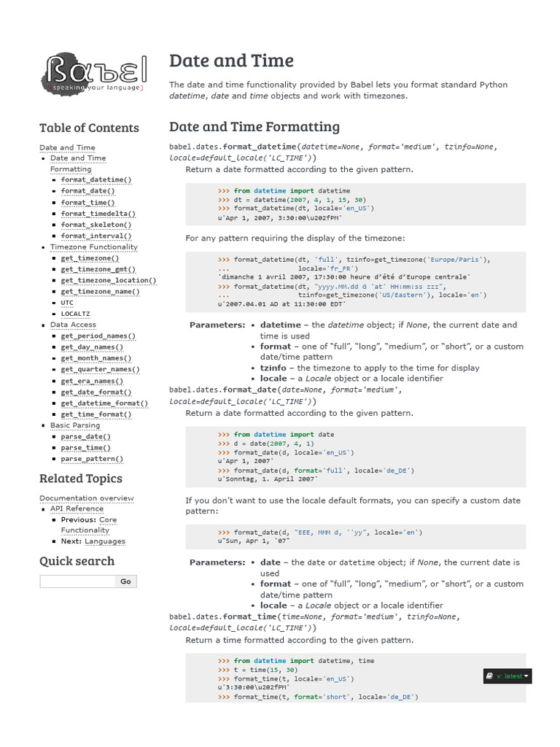Navigate to Basic Parsing section
This screenshot has height=747, width=560.
tap(76, 425)
